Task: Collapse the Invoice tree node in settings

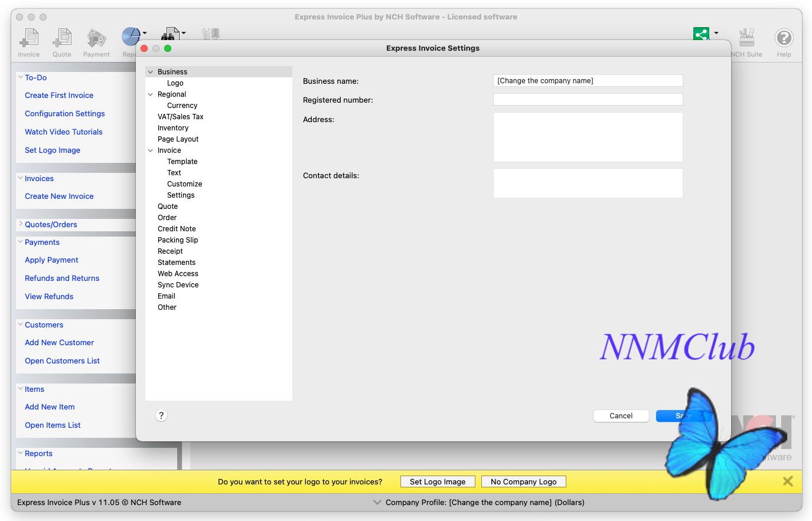Action: pyautogui.click(x=151, y=150)
